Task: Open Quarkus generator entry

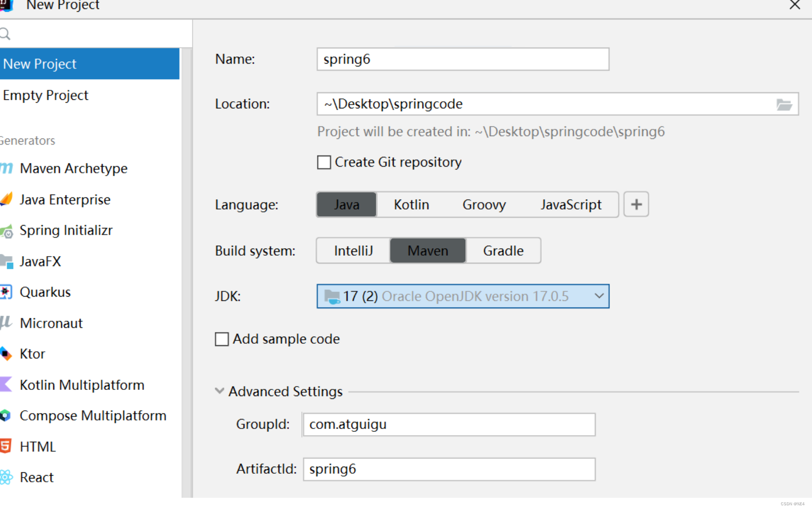Action: (x=89, y=292)
